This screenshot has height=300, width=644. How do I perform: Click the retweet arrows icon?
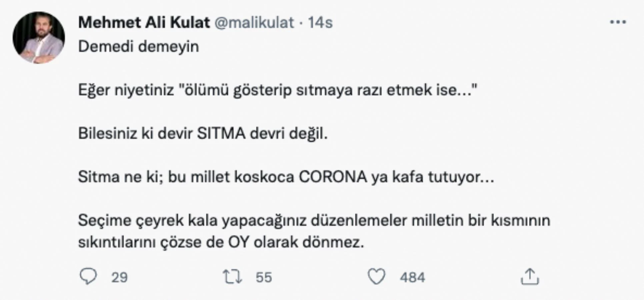pyautogui.click(x=232, y=277)
